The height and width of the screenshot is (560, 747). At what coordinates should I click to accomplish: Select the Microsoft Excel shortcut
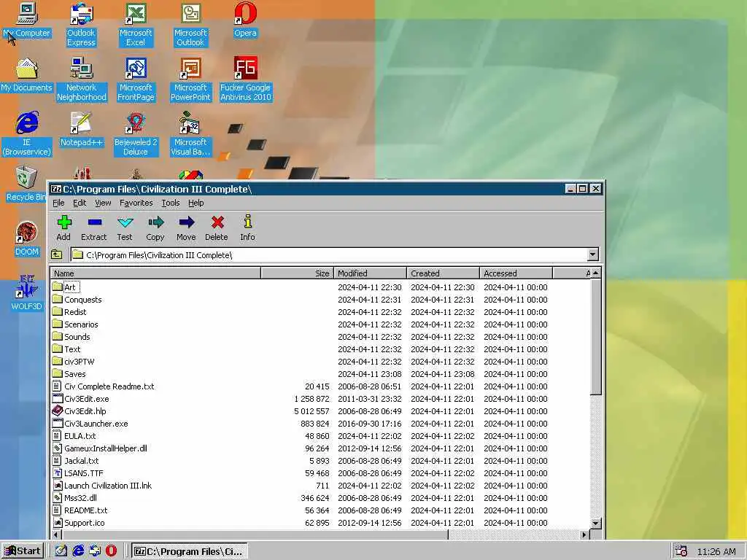pyautogui.click(x=136, y=25)
